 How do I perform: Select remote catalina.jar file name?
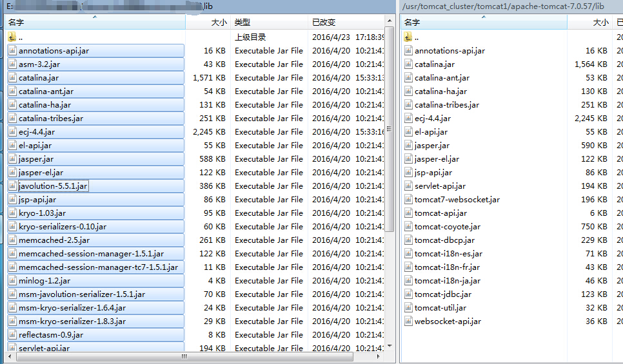click(435, 64)
